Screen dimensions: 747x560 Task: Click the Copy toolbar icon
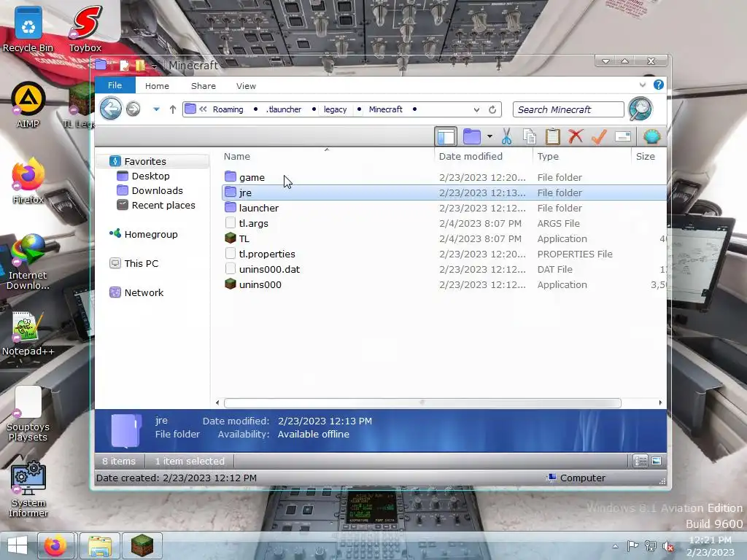pos(530,136)
